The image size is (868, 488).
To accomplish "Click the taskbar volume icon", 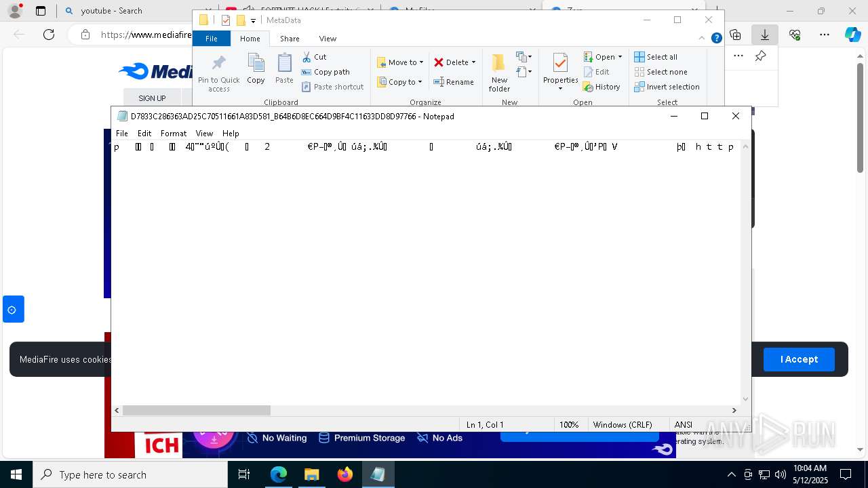I will click(x=780, y=474).
